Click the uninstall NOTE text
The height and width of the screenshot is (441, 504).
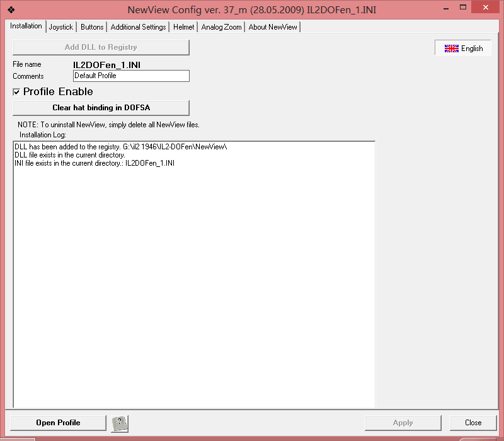click(108, 125)
